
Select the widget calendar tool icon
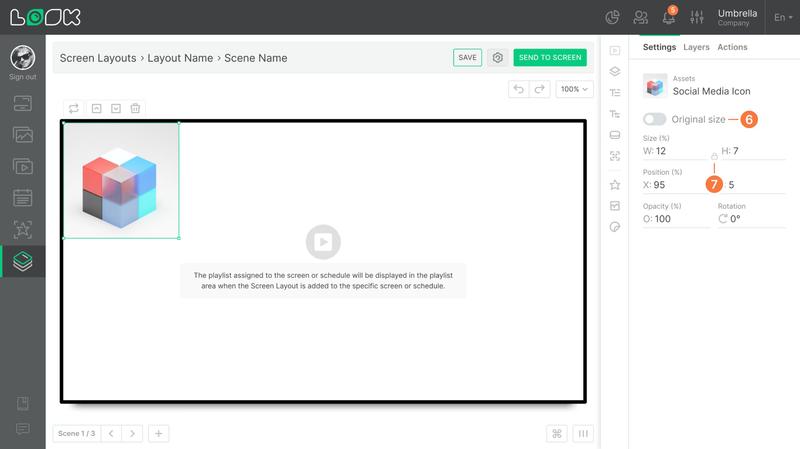(x=615, y=206)
